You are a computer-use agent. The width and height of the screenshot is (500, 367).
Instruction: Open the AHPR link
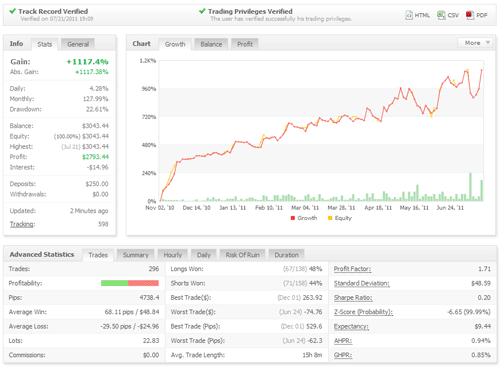[x=343, y=341]
